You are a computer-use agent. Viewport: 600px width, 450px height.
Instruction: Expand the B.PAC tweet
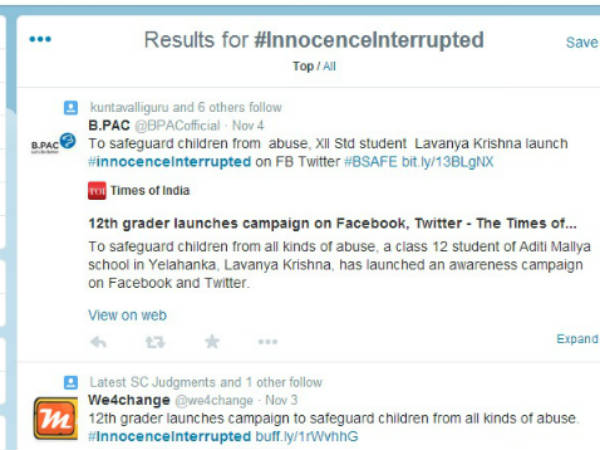pos(577,339)
